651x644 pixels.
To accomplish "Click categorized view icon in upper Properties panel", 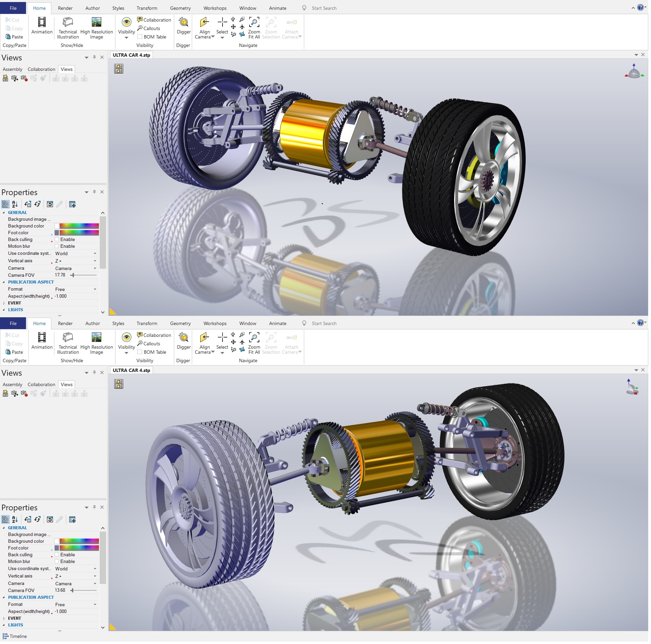I will [5, 205].
